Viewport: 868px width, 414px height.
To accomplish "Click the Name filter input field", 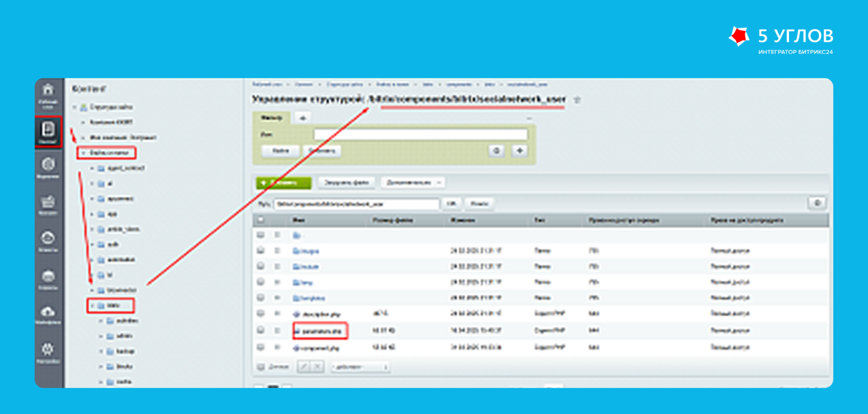I will tap(421, 134).
